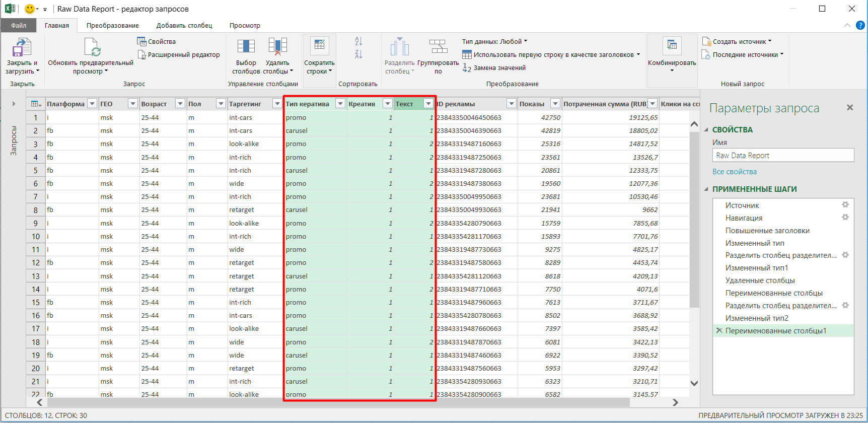This screenshot has height=423, width=868.
Task: Sort ascending with the A-Z icon
Action: coord(358,41)
